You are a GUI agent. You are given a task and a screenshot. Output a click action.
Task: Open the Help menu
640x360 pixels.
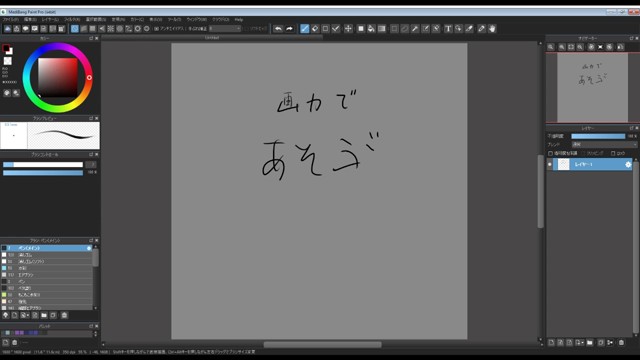click(239, 19)
